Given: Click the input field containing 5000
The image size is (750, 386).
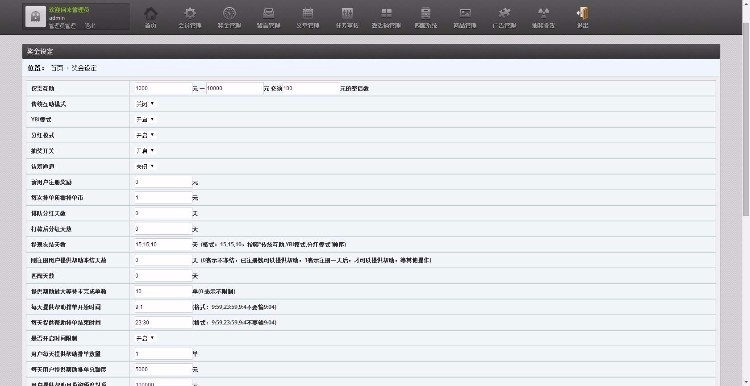Looking at the screenshot, I should pos(163,369).
